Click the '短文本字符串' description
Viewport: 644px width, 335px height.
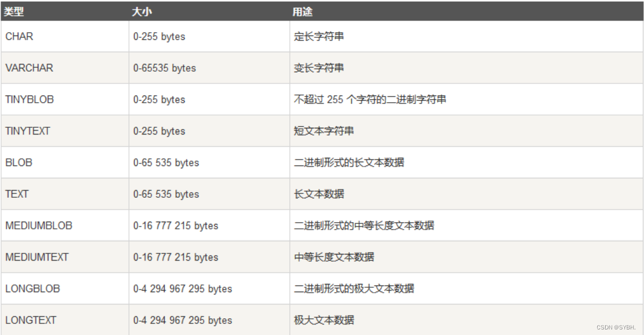(x=324, y=131)
